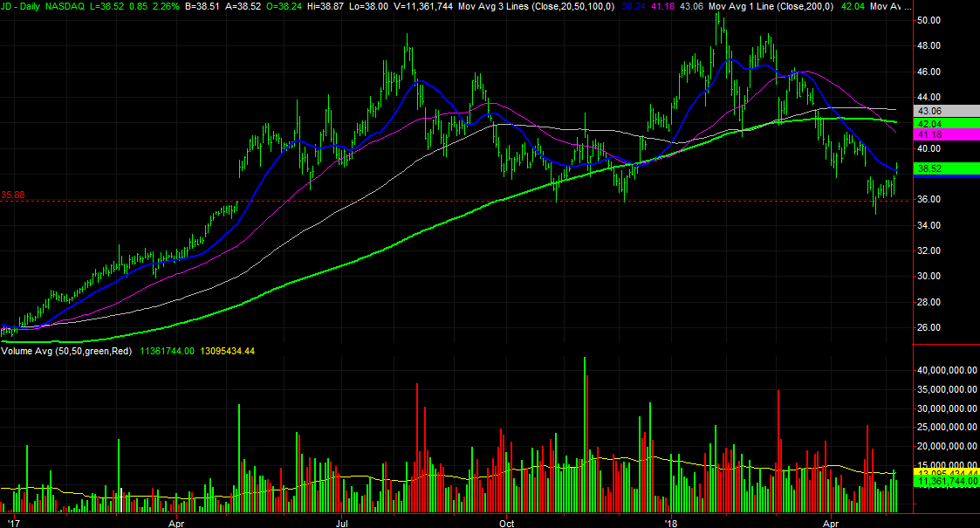The width and height of the screenshot is (980, 528).
Task: Click the '18 date axis label
Action: (670, 523)
